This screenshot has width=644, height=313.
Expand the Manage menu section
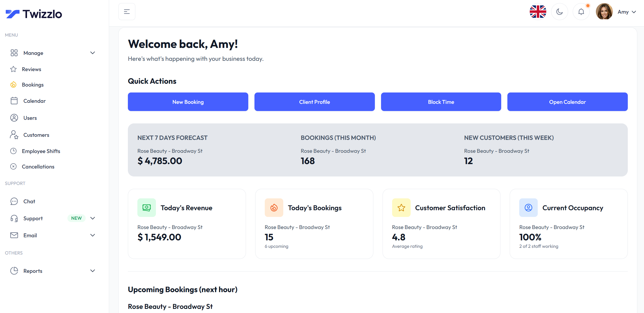pyautogui.click(x=93, y=53)
